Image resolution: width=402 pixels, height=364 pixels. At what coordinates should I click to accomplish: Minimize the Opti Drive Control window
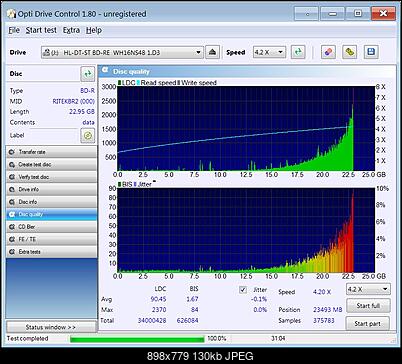point(332,14)
